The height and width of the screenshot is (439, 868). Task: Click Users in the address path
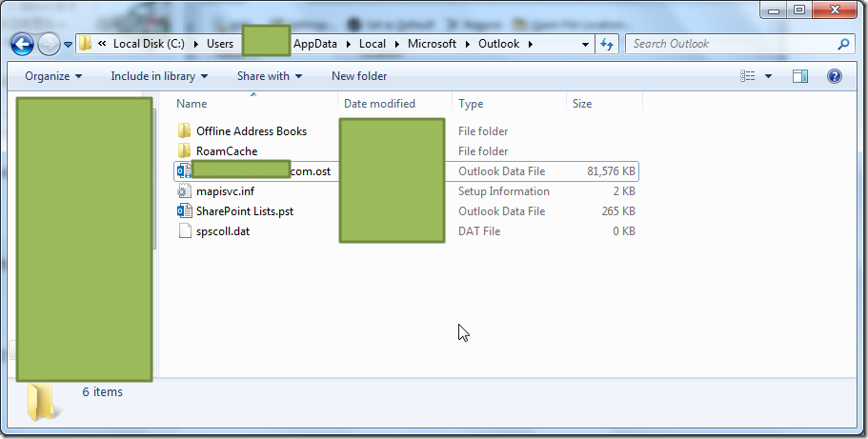(220, 44)
